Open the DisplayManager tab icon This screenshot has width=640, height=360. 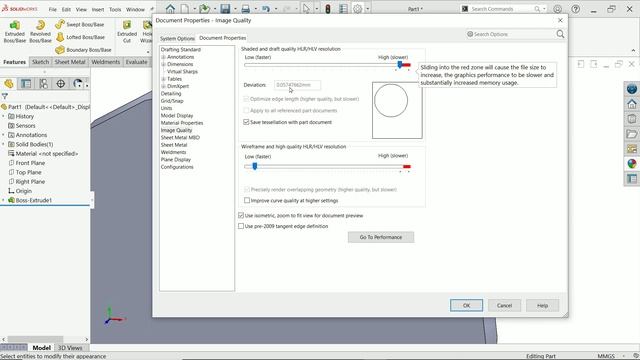point(77,84)
